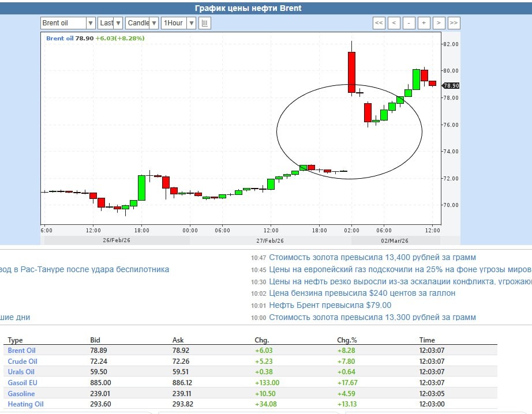This screenshot has height=414, width=532.
Task: Open the Brent Oil quote link
Action: [21, 350]
